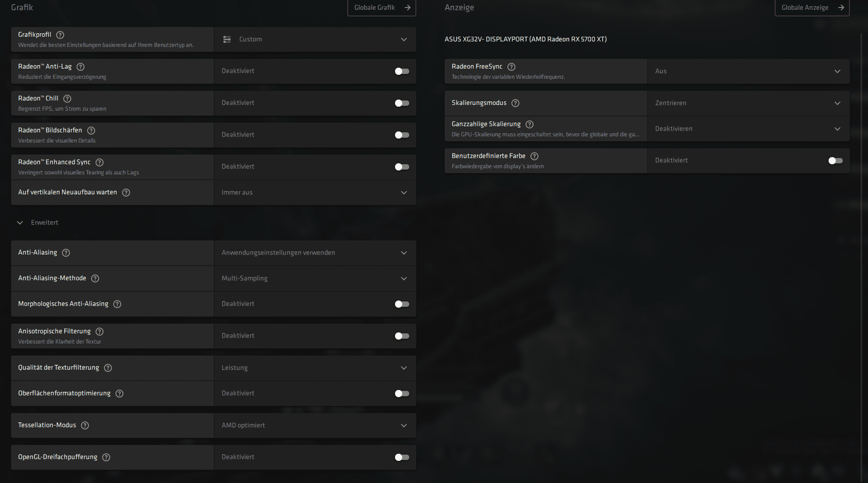
Task: Turn on Oberflächenformatoptimierung switch
Action: coord(402,394)
